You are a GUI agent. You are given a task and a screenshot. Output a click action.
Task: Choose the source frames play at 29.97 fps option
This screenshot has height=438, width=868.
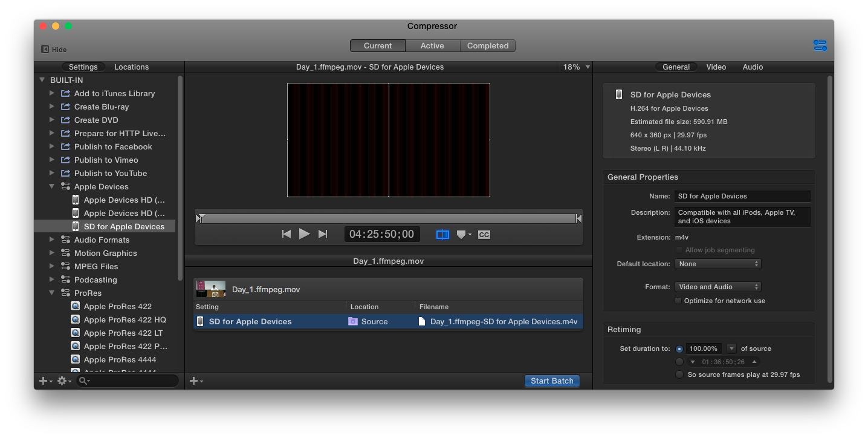pos(679,374)
